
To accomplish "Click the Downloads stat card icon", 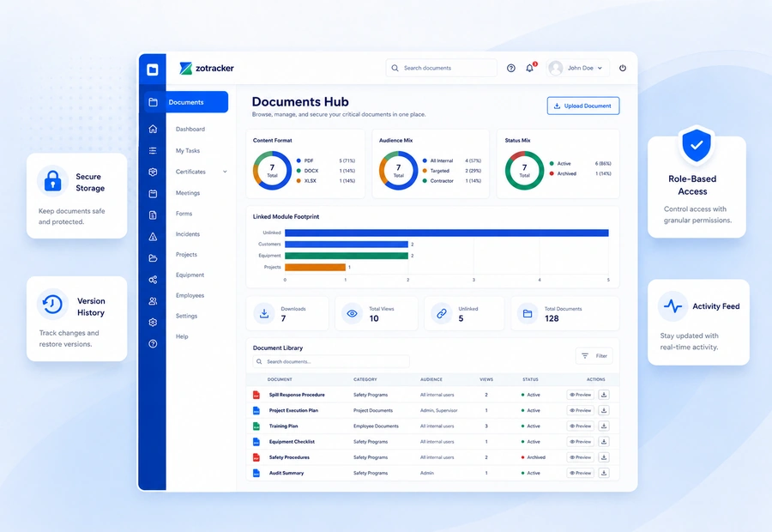I will point(264,313).
